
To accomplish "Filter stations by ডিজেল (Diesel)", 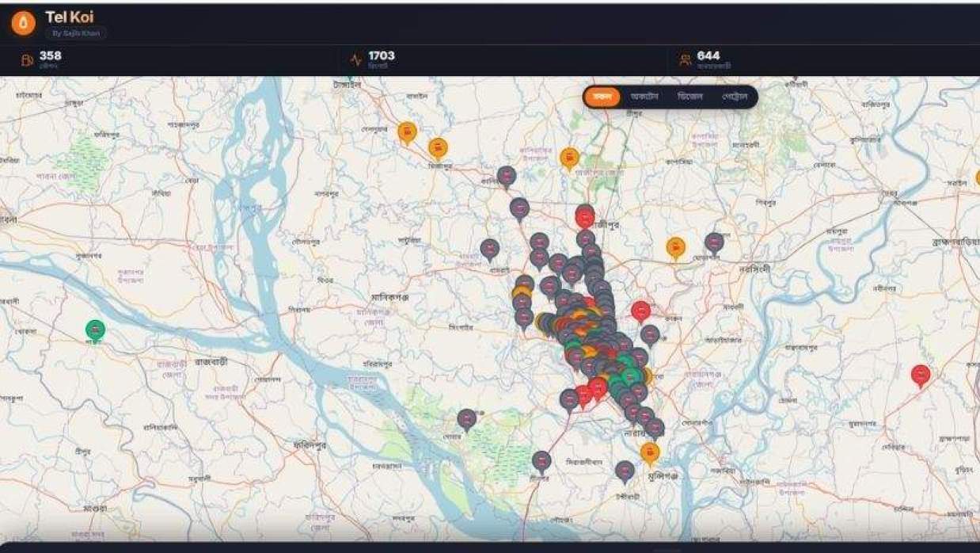I will [689, 97].
